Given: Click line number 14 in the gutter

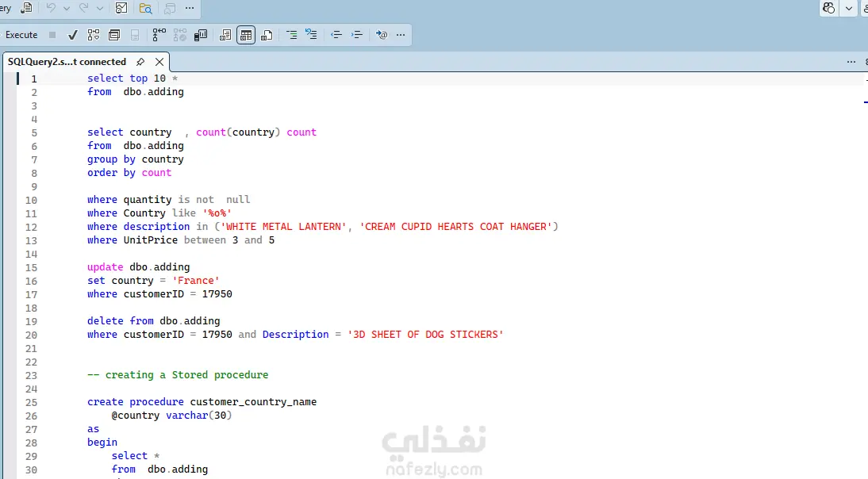Looking at the screenshot, I should point(31,254).
